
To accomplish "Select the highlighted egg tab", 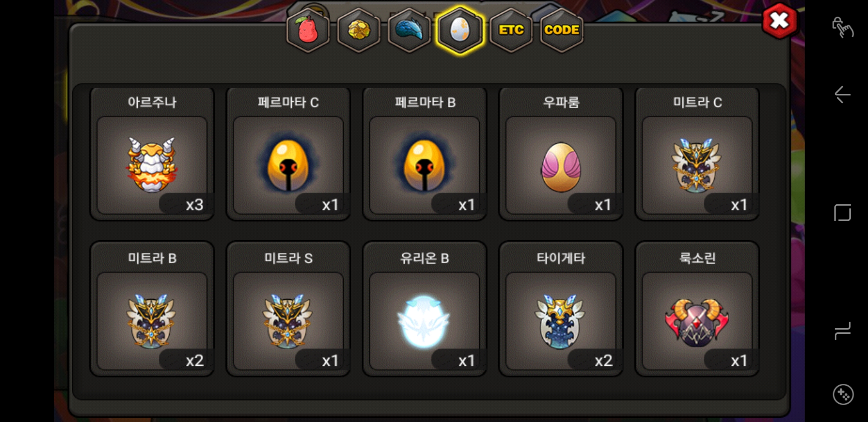I will (x=460, y=30).
